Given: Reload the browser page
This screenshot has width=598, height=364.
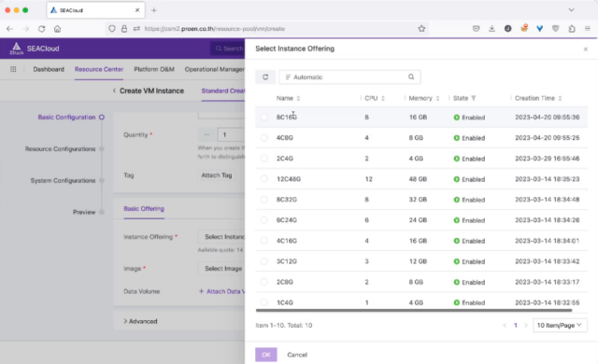Looking at the screenshot, I should (41, 29).
